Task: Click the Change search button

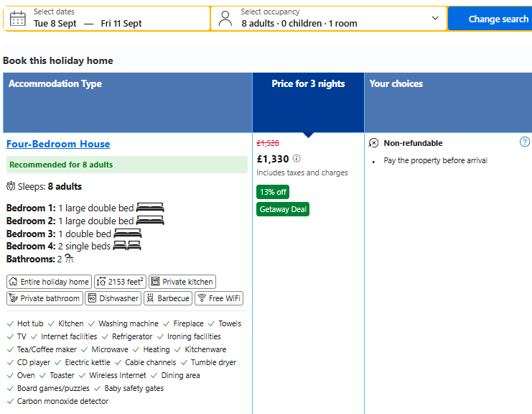Action: (491, 19)
